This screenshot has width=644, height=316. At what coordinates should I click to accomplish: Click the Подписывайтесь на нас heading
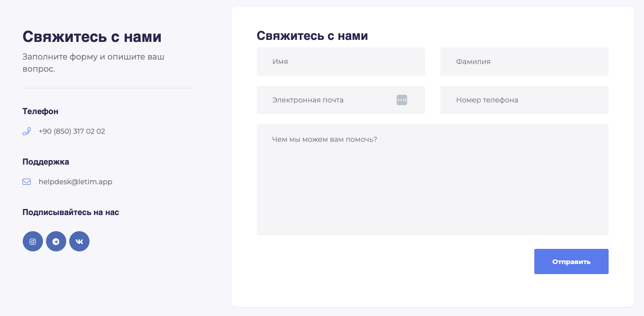(70, 212)
